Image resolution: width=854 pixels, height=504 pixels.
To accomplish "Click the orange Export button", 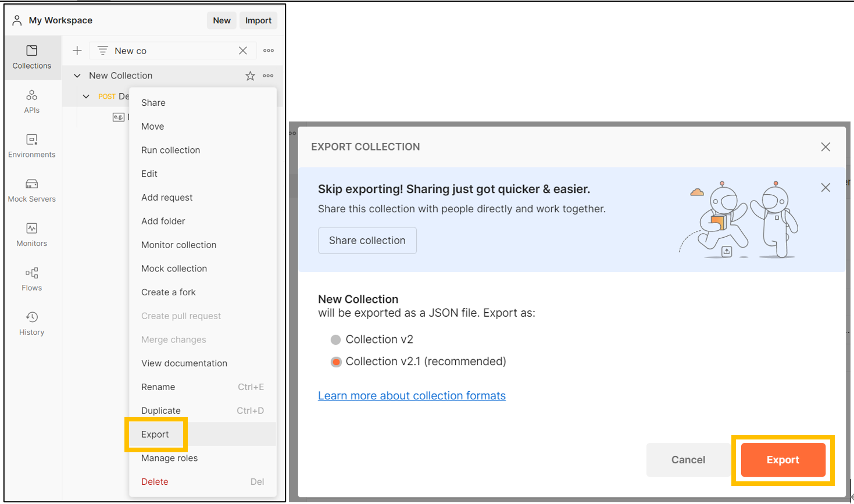I will pos(783,460).
